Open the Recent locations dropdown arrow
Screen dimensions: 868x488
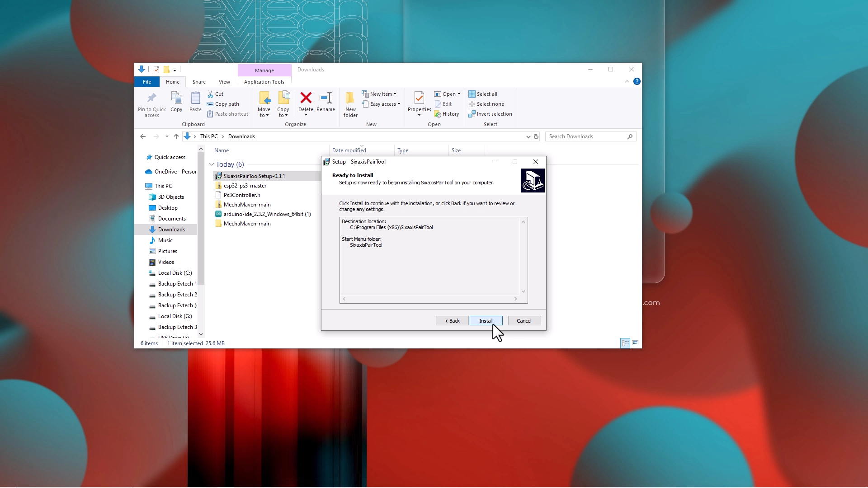pyautogui.click(x=167, y=136)
